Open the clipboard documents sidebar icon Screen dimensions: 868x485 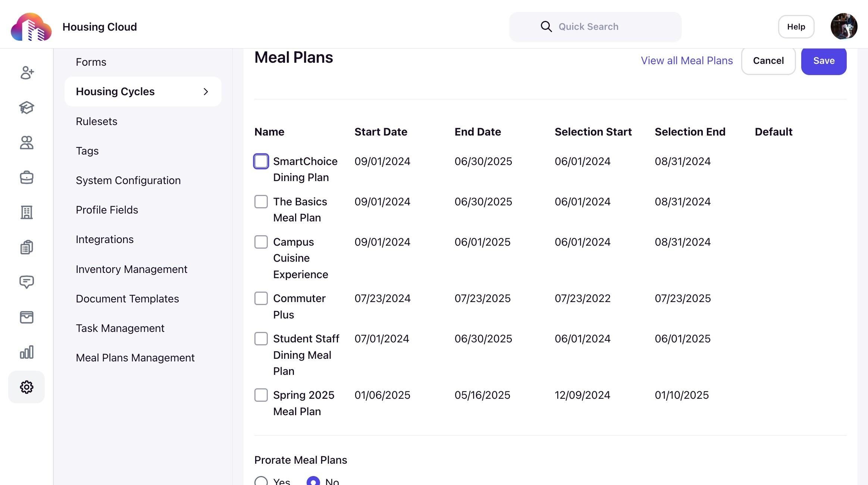pyautogui.click(x=26, y=247)
